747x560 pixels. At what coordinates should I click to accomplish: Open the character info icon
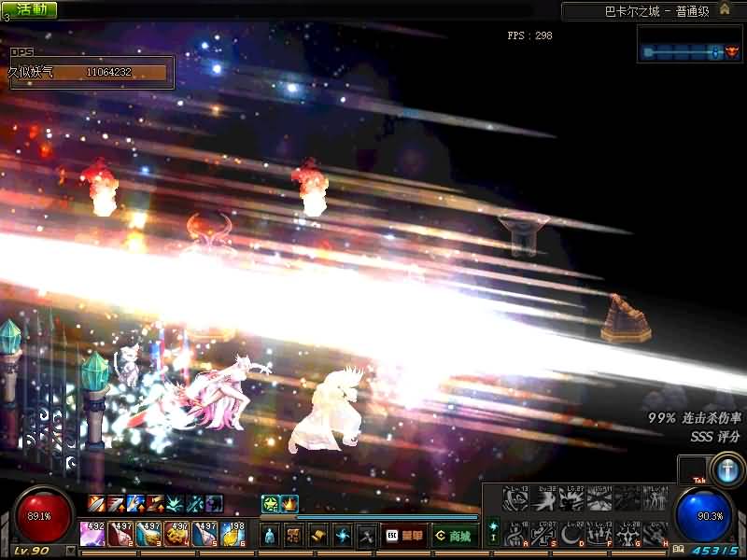pos(270,536)
